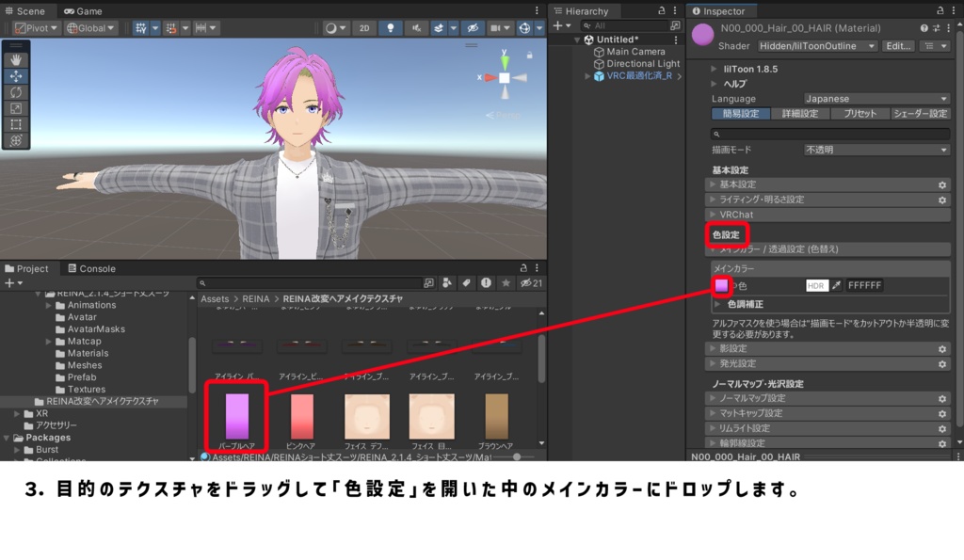
Task: Select the Move tool
Action: pos(16,75)
